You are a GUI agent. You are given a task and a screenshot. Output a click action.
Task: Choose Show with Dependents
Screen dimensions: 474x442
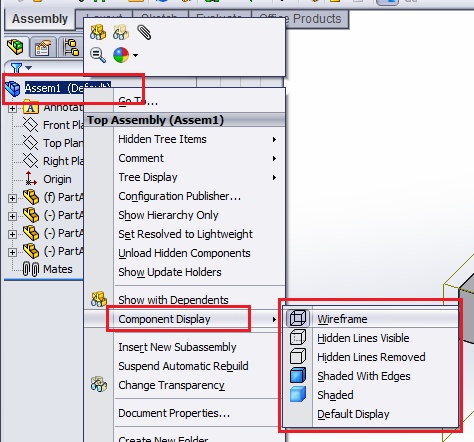coord(199,300)
